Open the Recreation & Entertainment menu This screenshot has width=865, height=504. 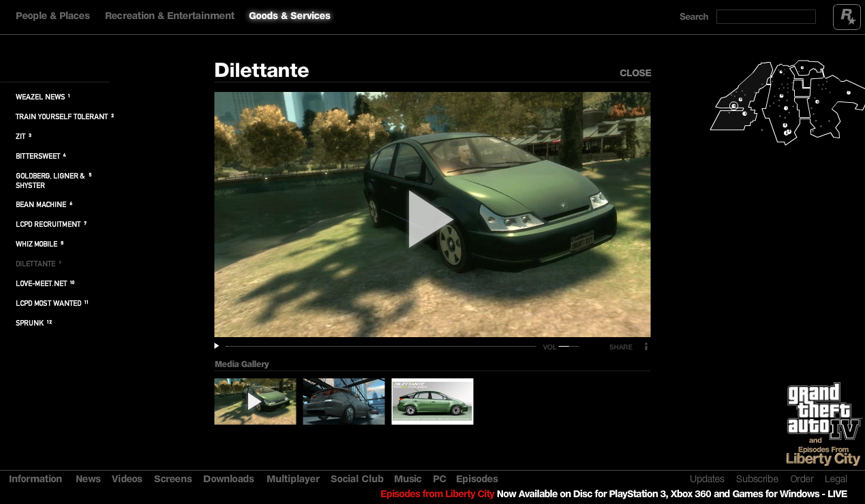170,16
